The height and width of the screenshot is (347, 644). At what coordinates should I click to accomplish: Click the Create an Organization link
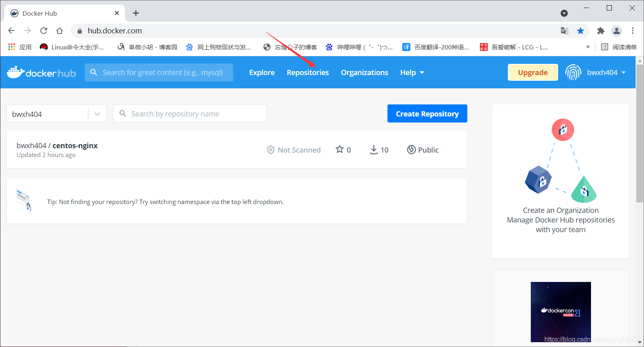(560, 210)
